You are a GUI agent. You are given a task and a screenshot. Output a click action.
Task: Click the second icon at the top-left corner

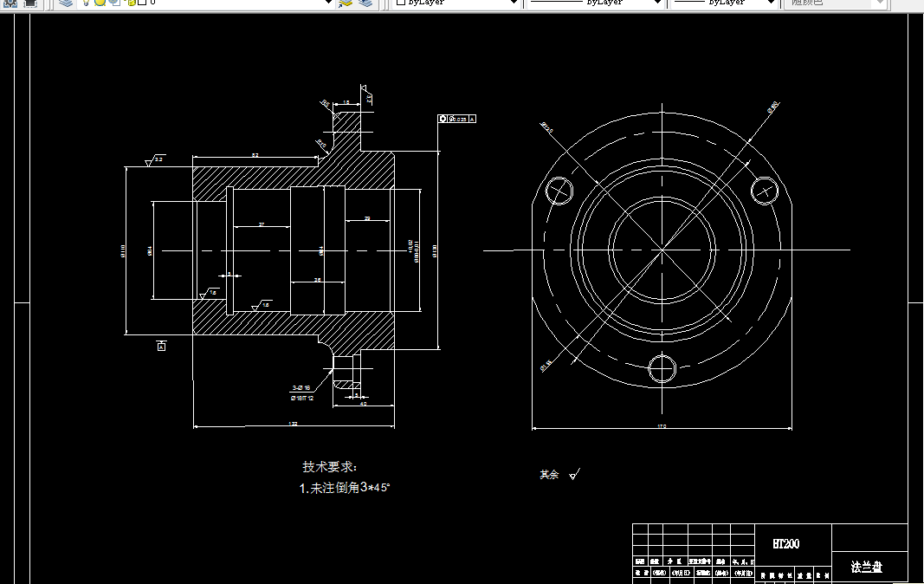(x=31, y=5)
